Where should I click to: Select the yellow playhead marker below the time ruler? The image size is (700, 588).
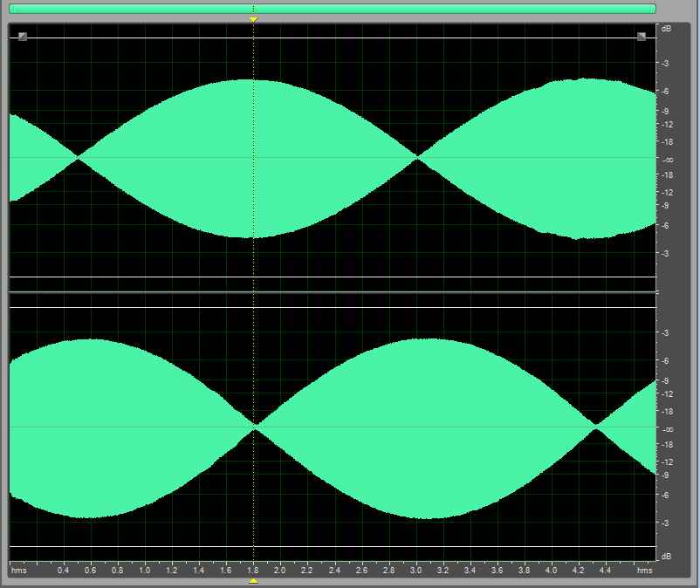254,580
